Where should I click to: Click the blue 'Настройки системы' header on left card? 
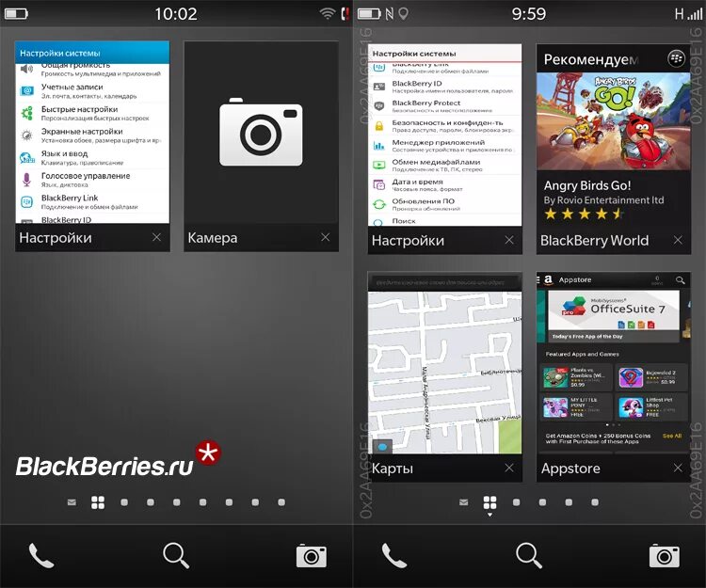click(x=92, y=53)
